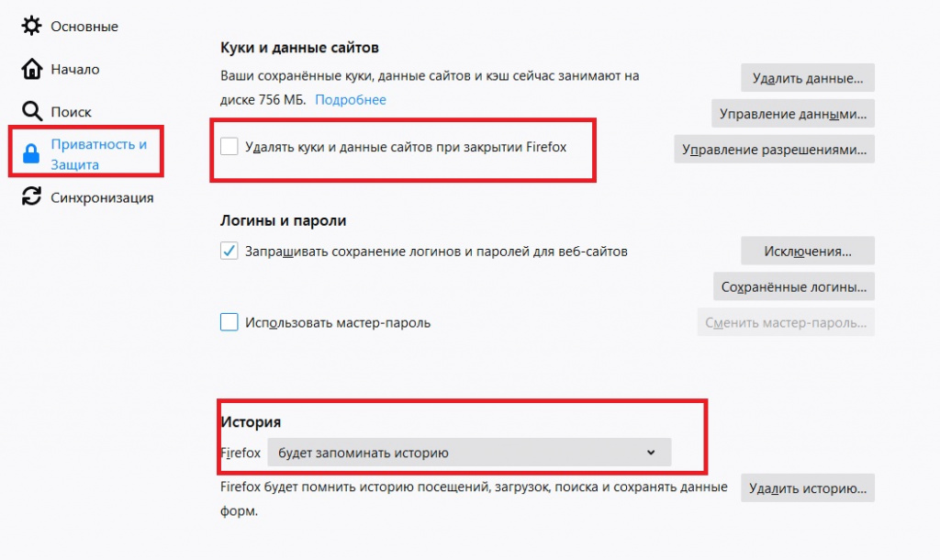Viewport: 940px width, 560px height.
Task: Click the sync arrows Синхронизация icon
Action: coord(32,196)
